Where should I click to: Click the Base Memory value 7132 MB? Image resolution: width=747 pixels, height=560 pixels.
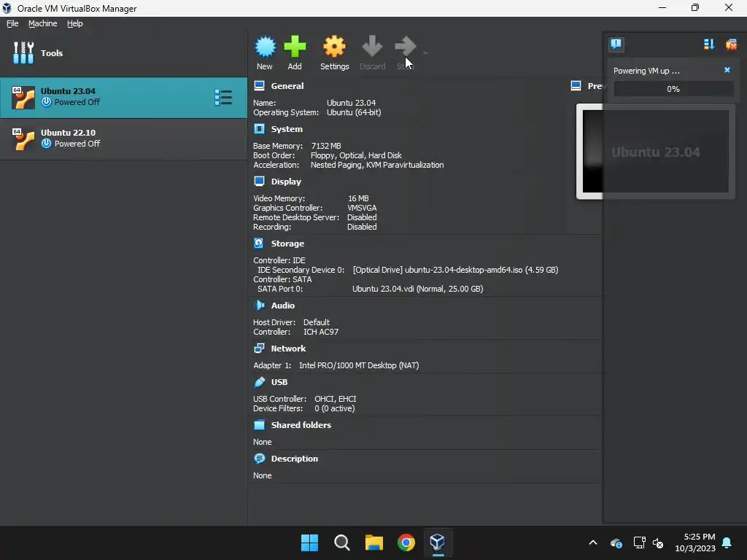pyautogui.click(x=326, y=146)
